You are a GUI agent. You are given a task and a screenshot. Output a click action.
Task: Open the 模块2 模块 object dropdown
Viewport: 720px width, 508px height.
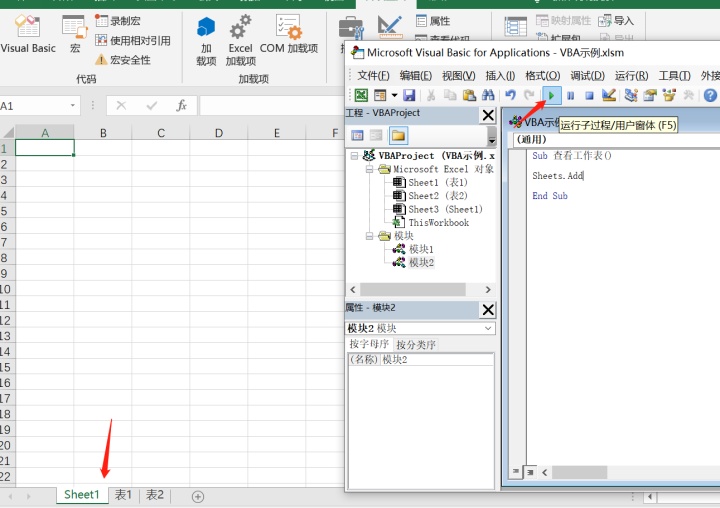(x=488, y=328)
